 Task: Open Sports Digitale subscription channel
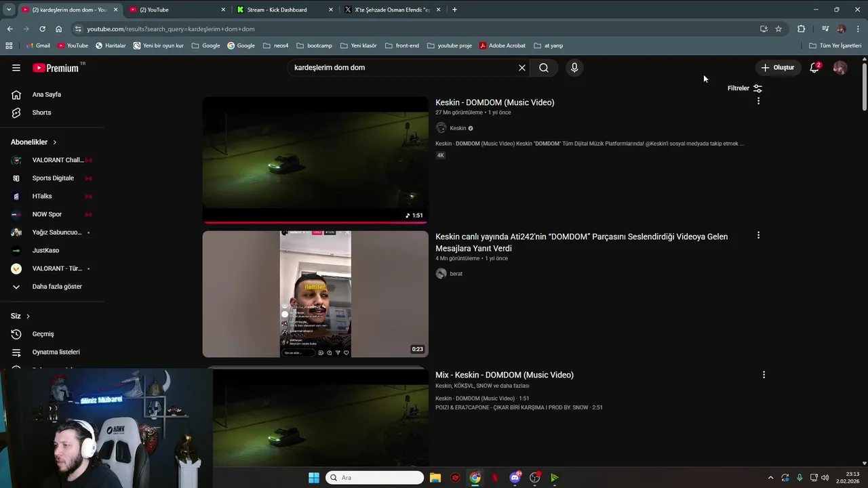pos(52,178)
